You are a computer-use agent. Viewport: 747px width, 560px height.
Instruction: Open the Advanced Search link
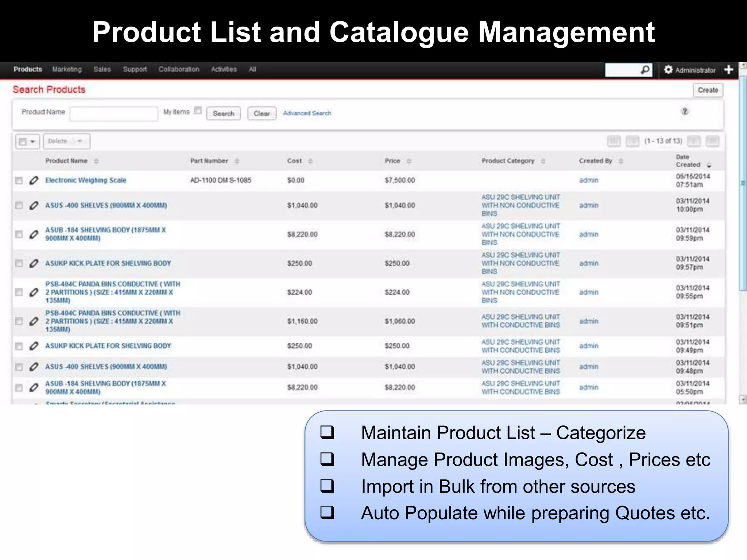point(307,113)
